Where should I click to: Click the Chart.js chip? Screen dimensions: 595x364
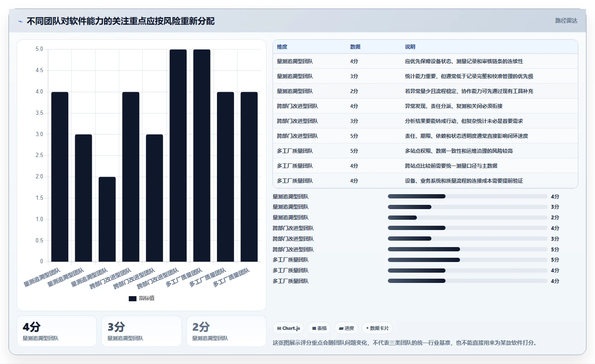click(289, 328)
